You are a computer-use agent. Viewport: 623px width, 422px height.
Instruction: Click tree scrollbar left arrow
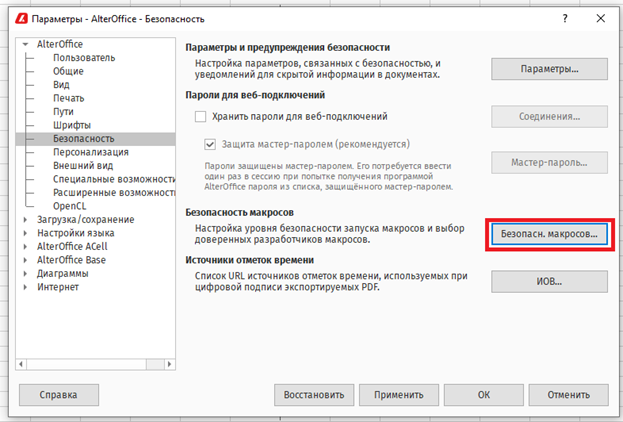[x=21, y=364]
